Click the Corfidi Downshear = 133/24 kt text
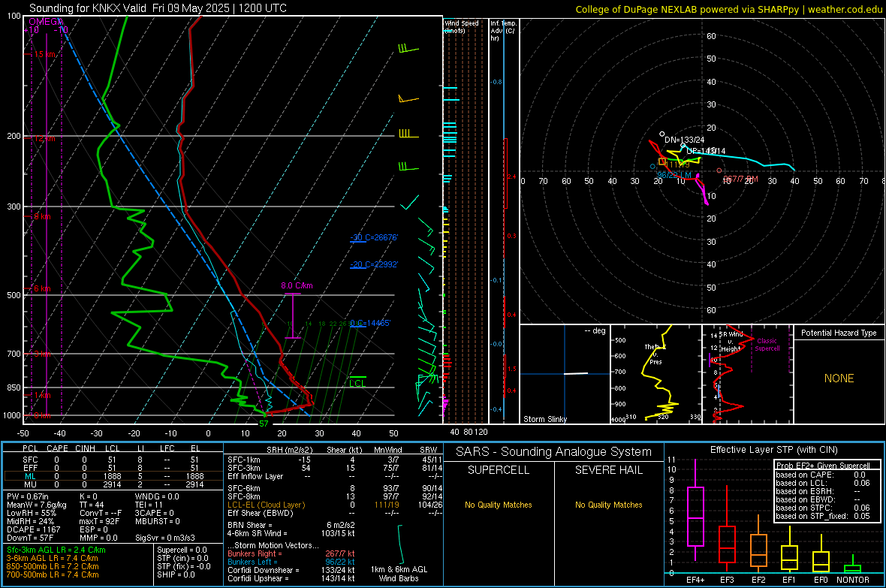The width and height of the screenshot is (886, 588). point(291,570)
